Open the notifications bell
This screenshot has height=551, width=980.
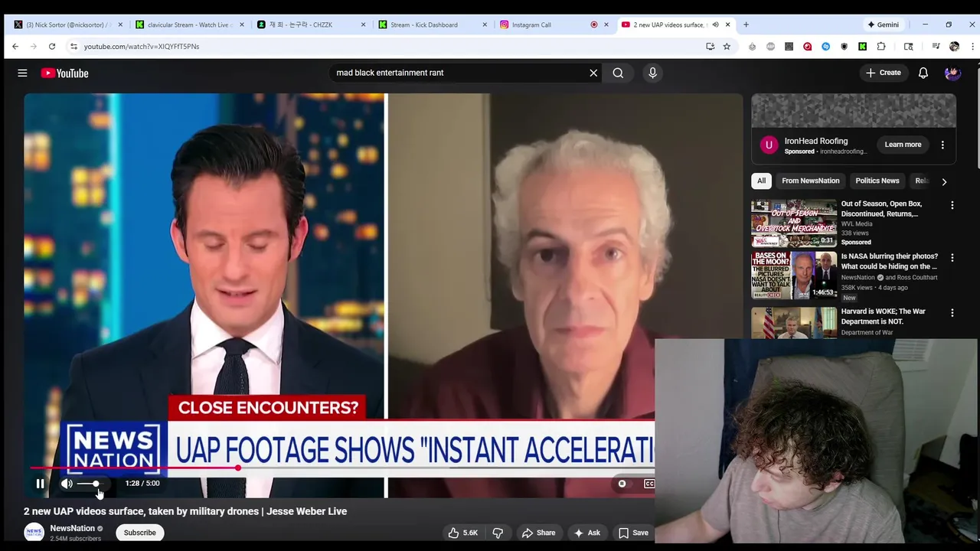(923, 73)
